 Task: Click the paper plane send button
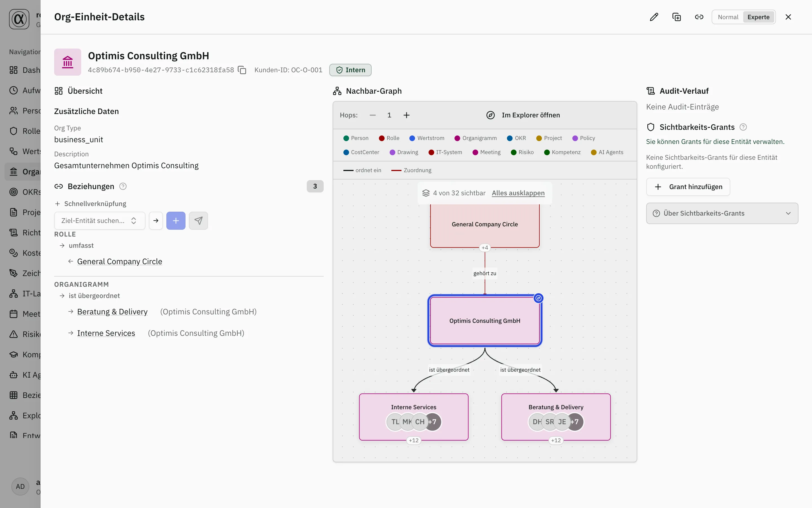198,221
